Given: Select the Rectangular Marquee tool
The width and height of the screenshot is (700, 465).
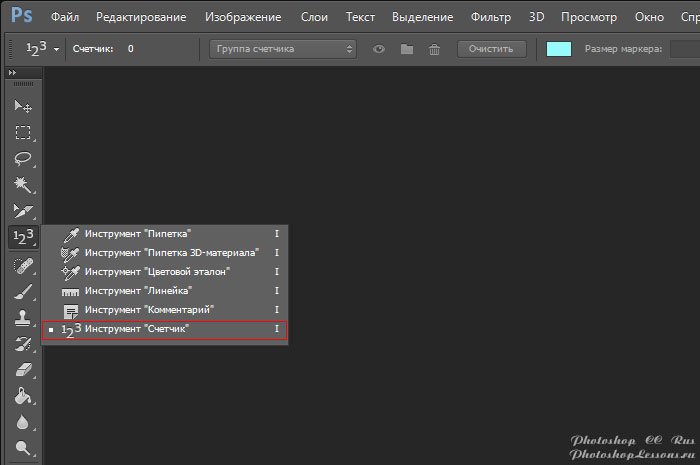Looking at the screenshot, I should click(22, 132).
